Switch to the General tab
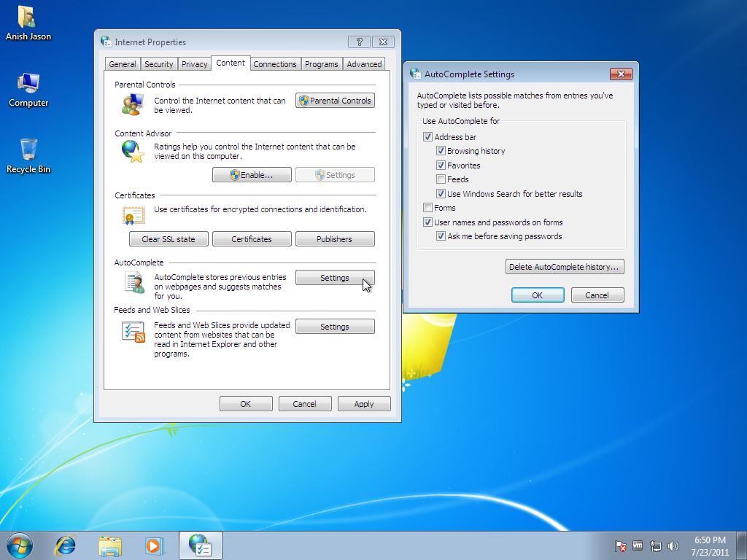This screenshot has height=560, width=747. 123,64
